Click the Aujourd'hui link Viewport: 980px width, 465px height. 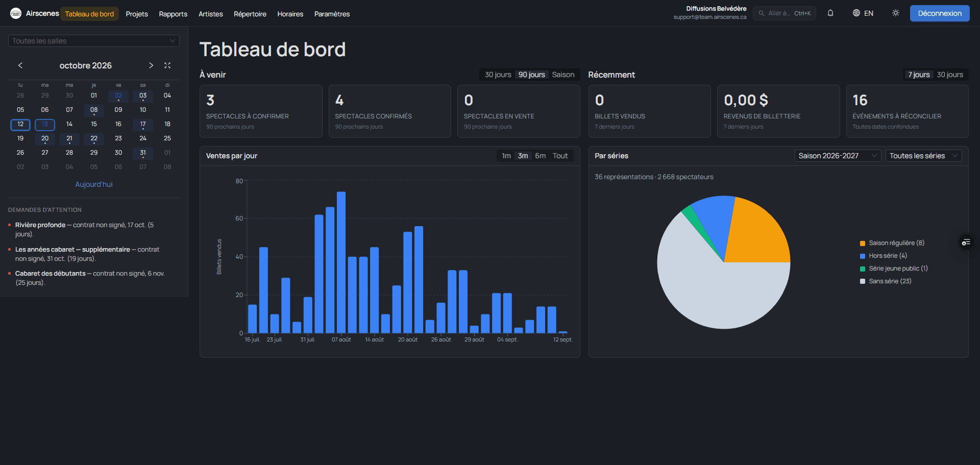coord(94,184)
